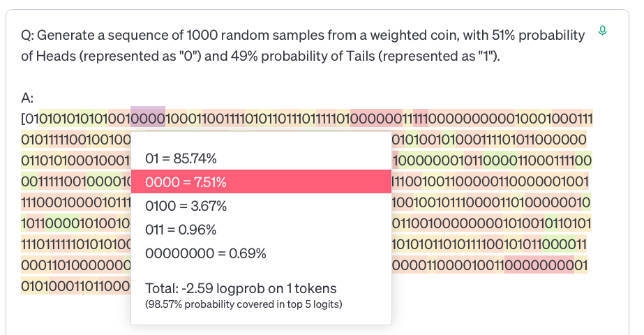Click the red 000000 token in first line
Image resolution: width=644 pixels, height=335 pixels.
coord(376,119)
